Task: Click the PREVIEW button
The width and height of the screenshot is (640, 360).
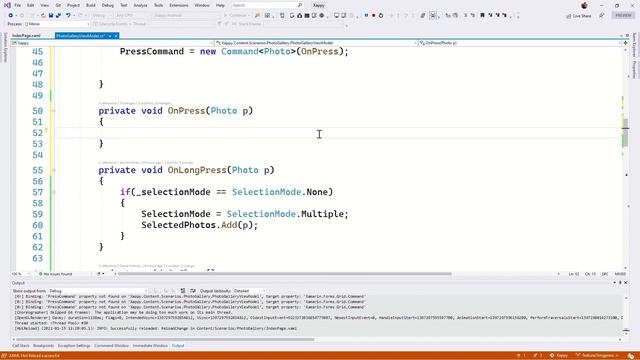Action: (x=623, y=15)
